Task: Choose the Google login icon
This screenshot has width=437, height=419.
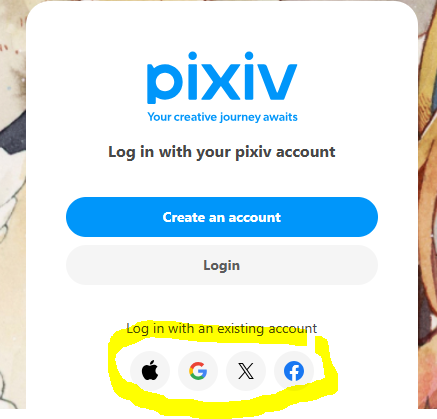Action: click(x=198, y=371)
